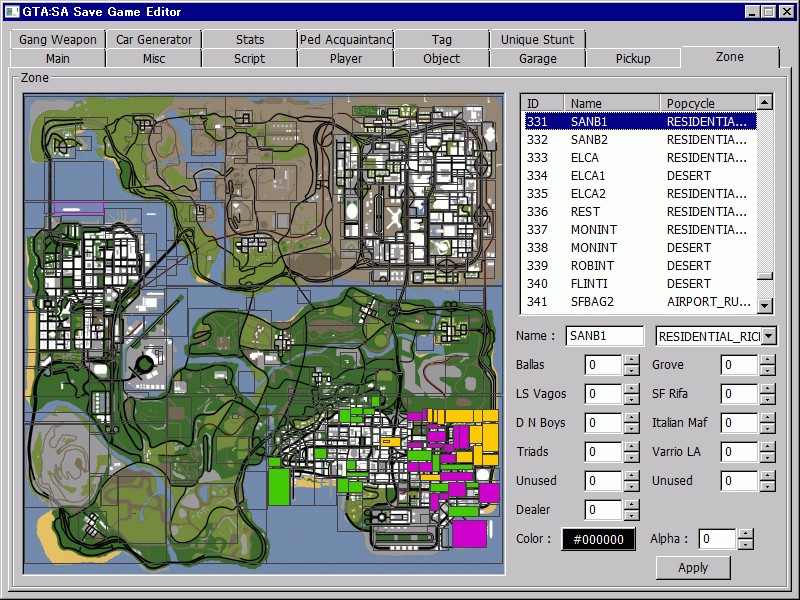Open the black #000000 color swatch
Screen dimensions: 800x600
point(598,539)
